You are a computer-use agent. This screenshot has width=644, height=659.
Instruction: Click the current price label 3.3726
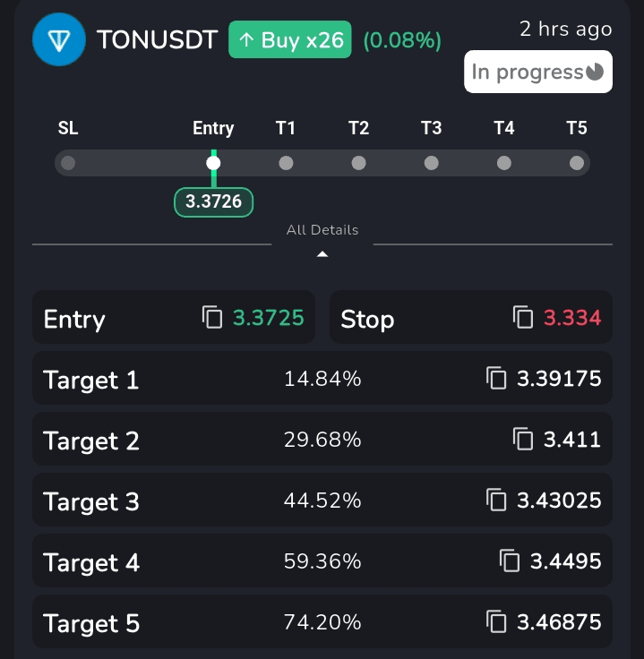click(213, 201)
